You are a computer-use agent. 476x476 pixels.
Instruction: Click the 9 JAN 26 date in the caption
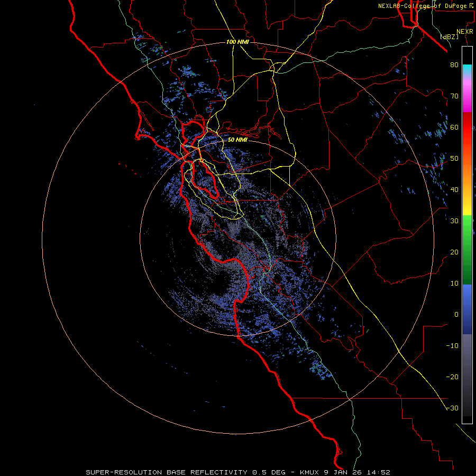click(342, 472)
